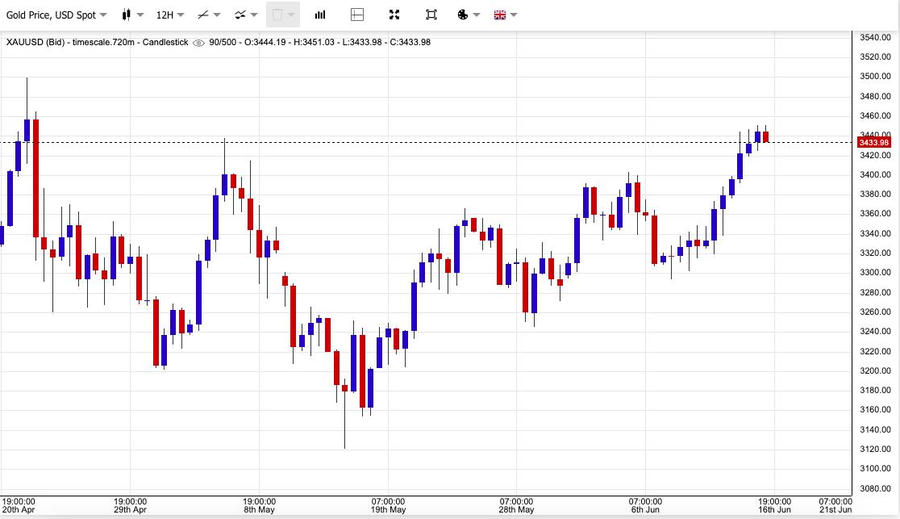This screenshot has width=900, height=519.
Task: Open the candlestick chart type selector
Action: (131, 15)
